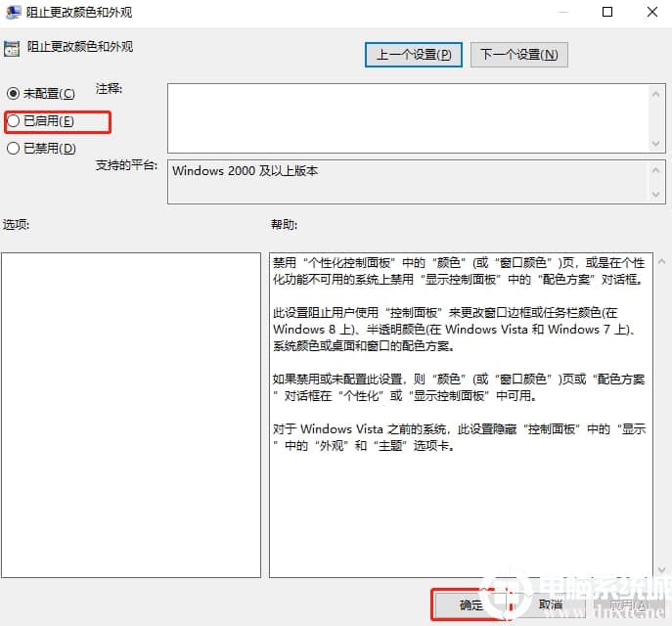This screenshot has height=626, width=672.
Task: Click the 注释 box scroll down arrow
Action: pyautogui.click(x=655, y=144)
